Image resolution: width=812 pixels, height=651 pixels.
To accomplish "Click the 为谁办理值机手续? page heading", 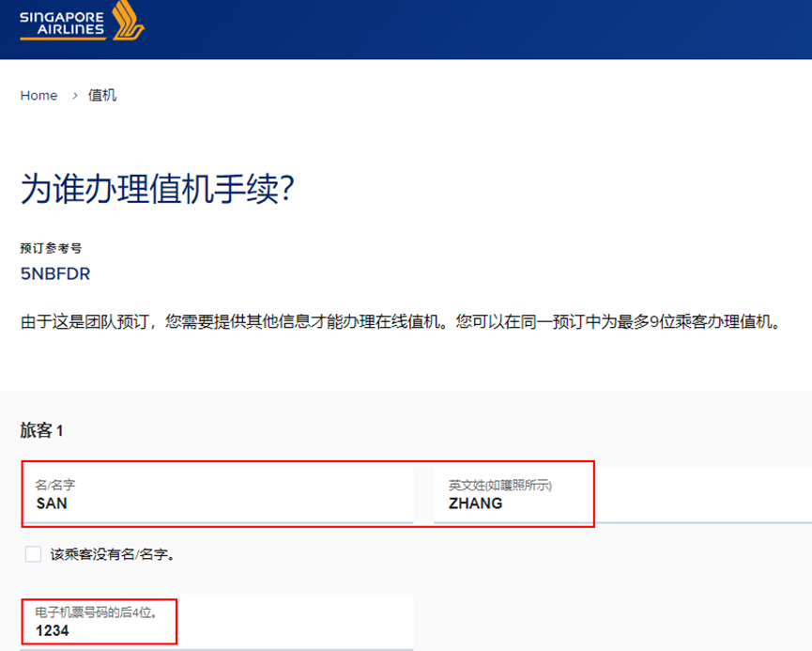I will [158, 189].
